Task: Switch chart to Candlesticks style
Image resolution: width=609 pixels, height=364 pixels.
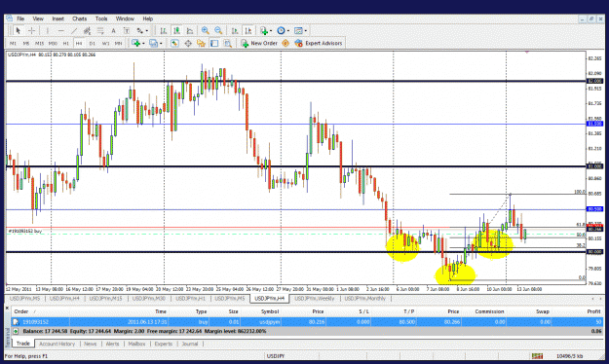Action: click(177, 30)
